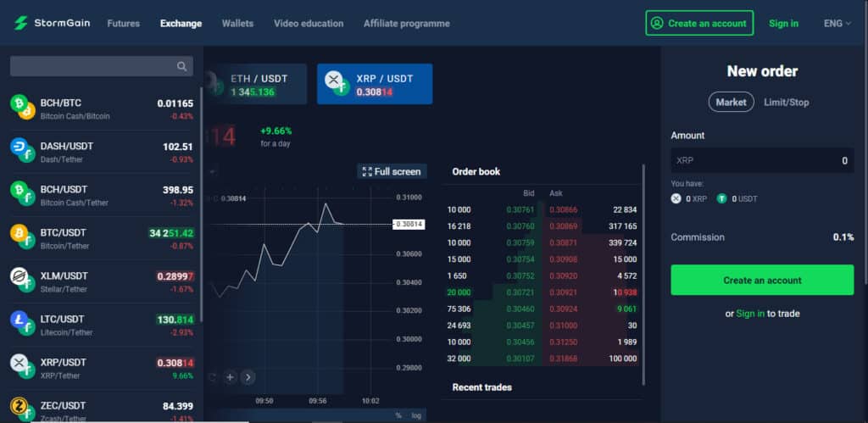The width and height of the screenshot is (868, 423).
Task: Select LTC/USDT price 130.814
Action: [175, 320]
